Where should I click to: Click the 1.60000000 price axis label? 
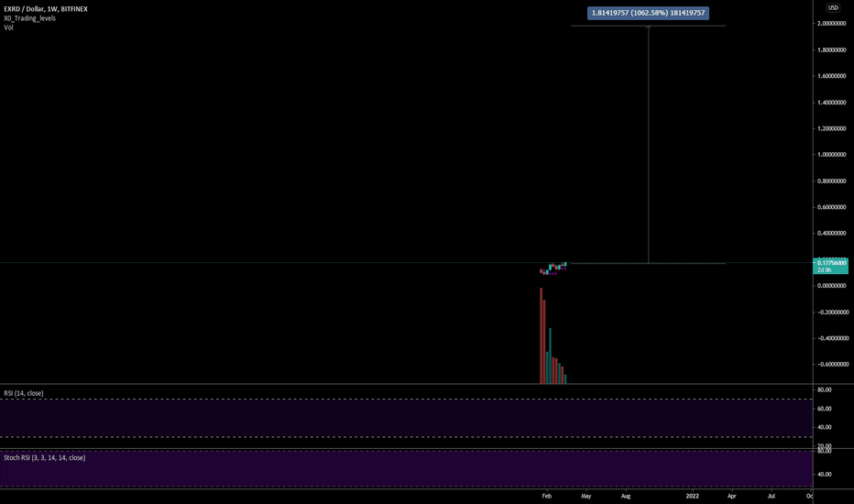(832, 76)
